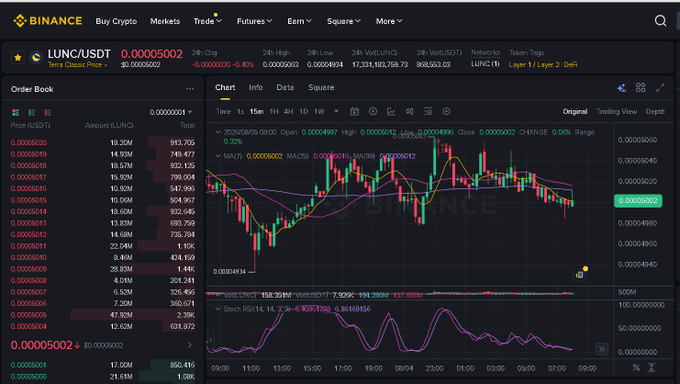Select the Chart tab

225,88
